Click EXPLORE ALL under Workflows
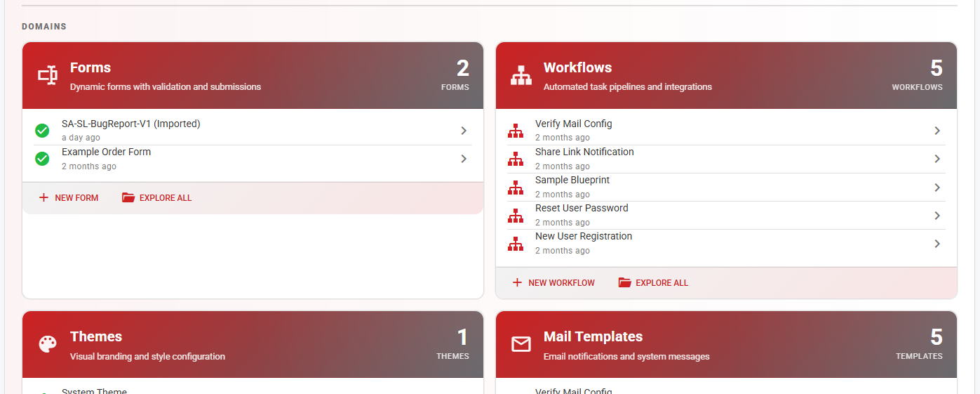 click(x=654, y=282)
